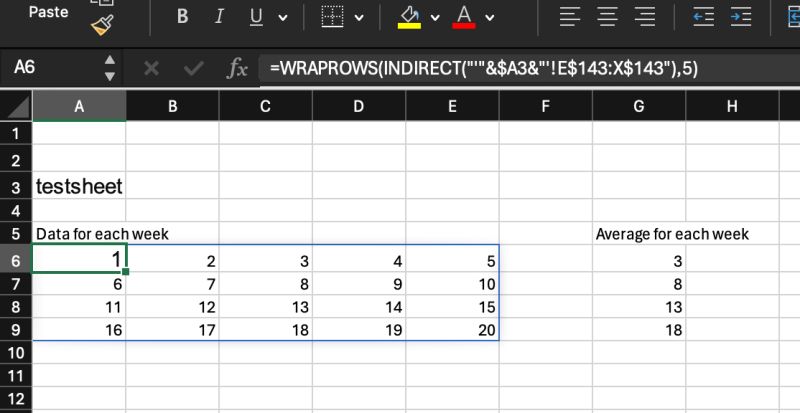Select row 6 header
The height and width of the screenshot is (413, 800).
(x=16, y=260)
